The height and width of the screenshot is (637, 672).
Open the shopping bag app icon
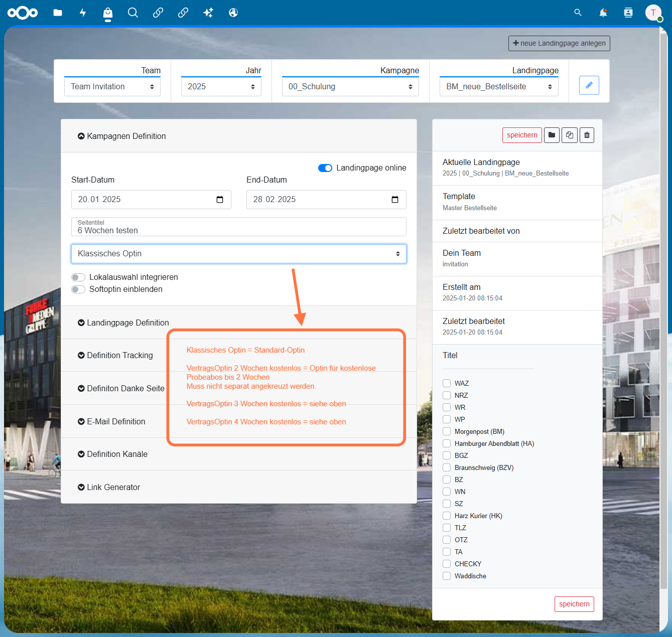108,13
